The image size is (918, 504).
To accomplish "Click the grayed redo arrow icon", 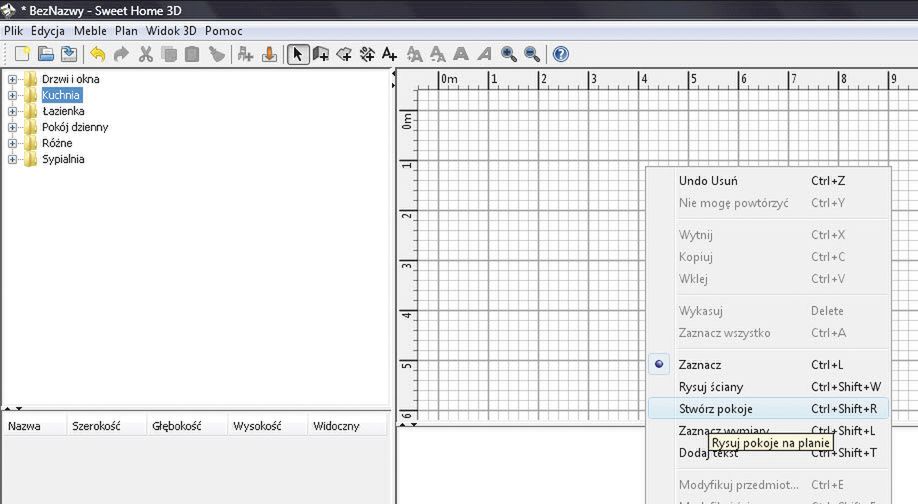I will pos(121,54).
